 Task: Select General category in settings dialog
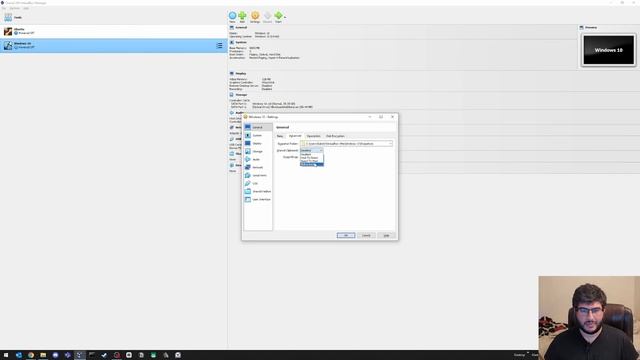[258, 127]
